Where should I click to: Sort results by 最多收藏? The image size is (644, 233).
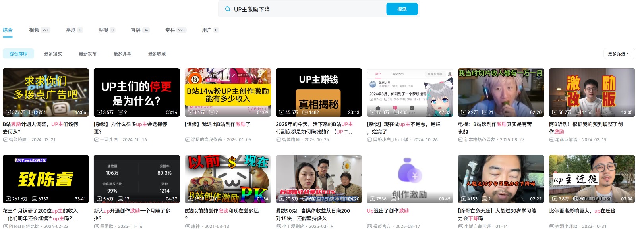tap(157, 54)
